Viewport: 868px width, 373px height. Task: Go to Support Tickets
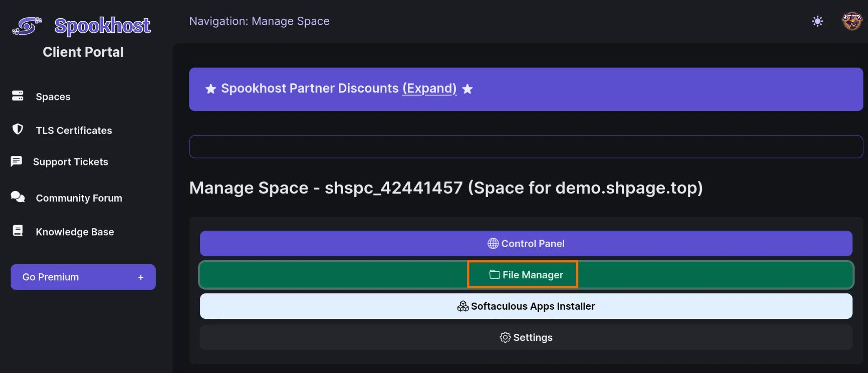(x=71, y=162)
